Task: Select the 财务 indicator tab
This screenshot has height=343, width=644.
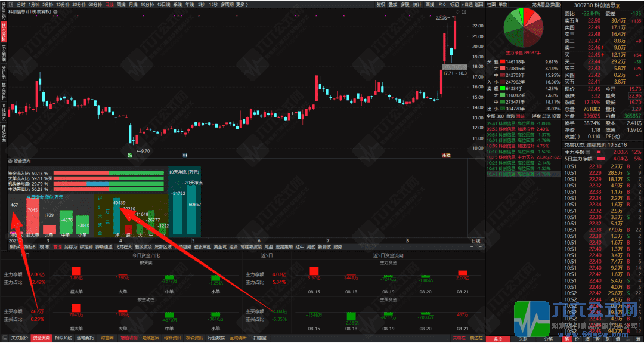Action: click(x=338, y=247)
